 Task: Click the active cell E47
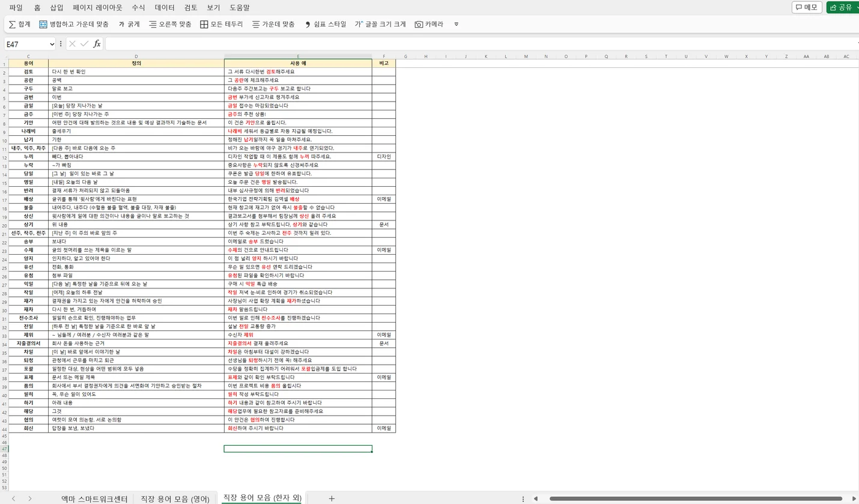pyautogui.click(x=298, y=449)
